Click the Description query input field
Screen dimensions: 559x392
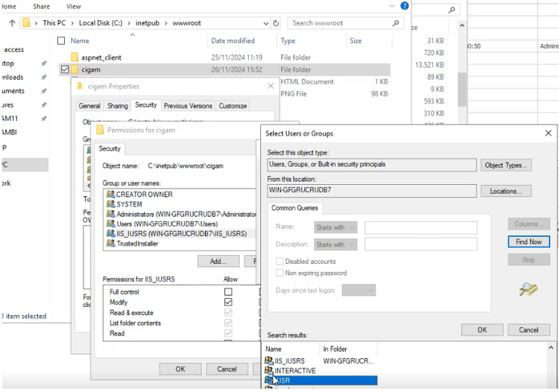[x=420, y=244]
